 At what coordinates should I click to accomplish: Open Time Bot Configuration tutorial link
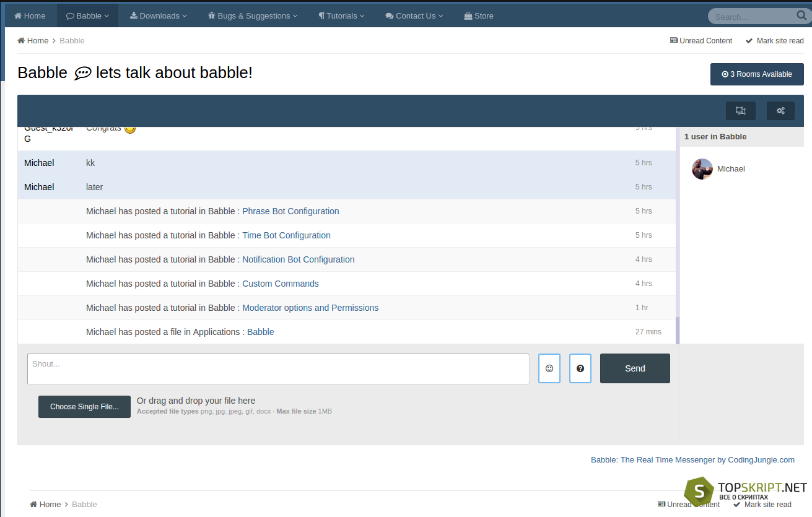tap(286, 235)
